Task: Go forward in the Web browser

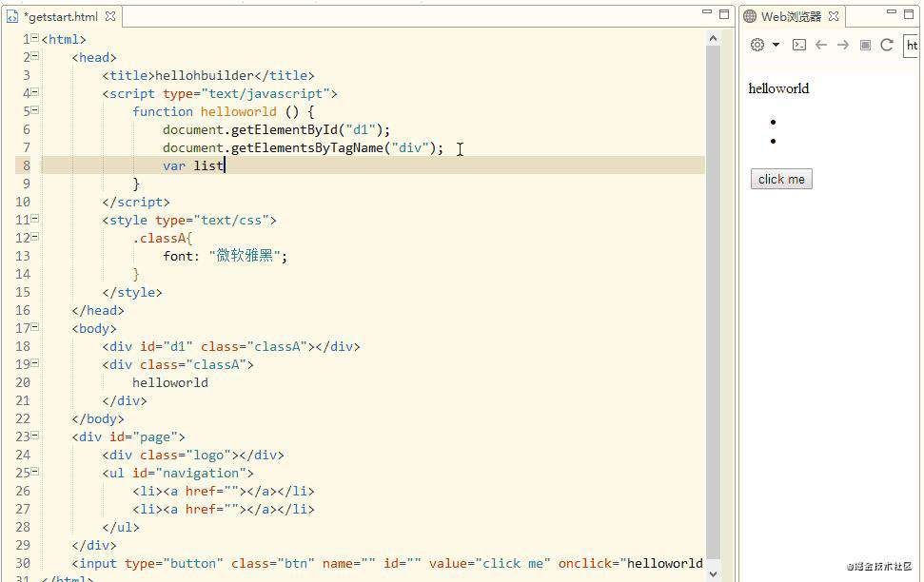Action: point(843,45)
